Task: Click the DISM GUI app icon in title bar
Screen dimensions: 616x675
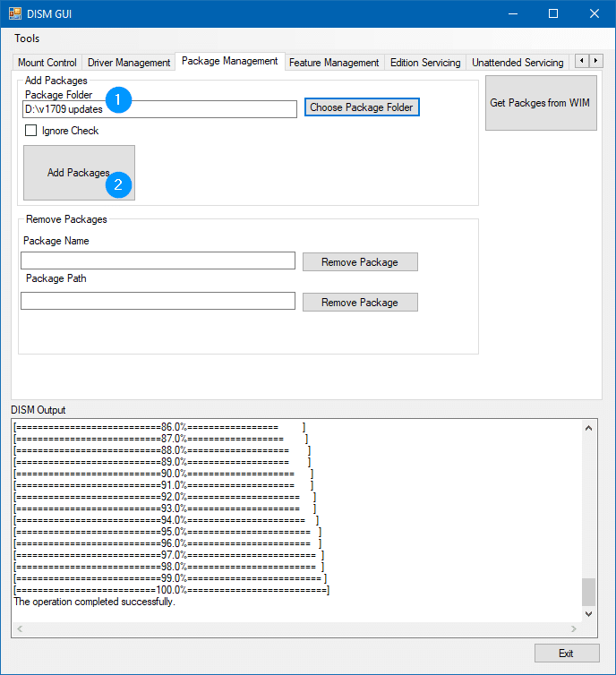Action: [x=15, y=13]
